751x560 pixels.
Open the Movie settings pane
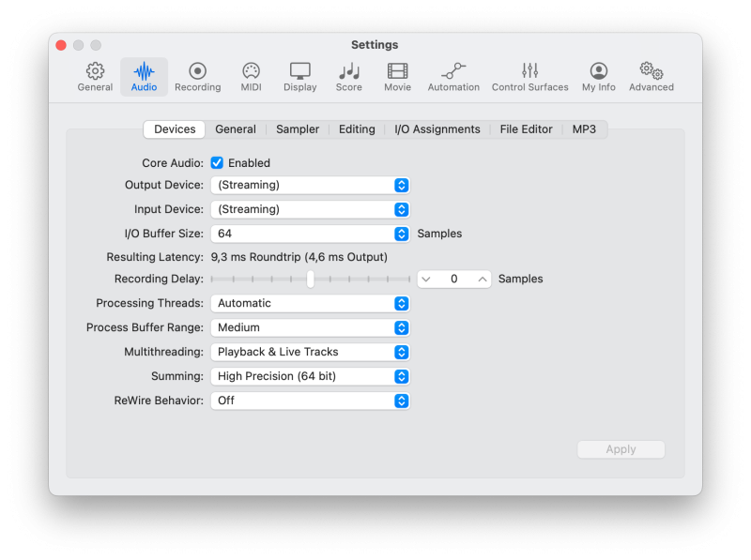coord(397,77)
